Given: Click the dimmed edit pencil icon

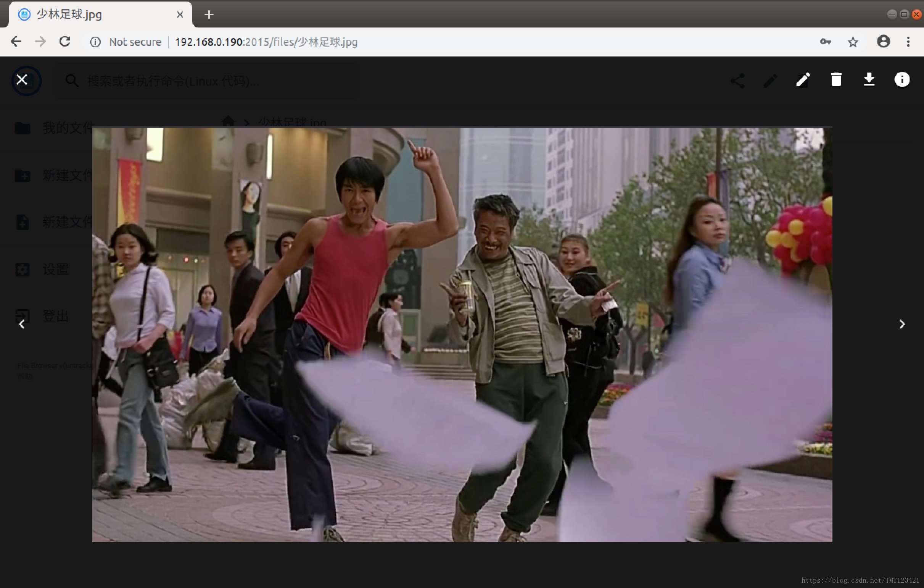Looking at the screenshot, I should tap(770, 81).
